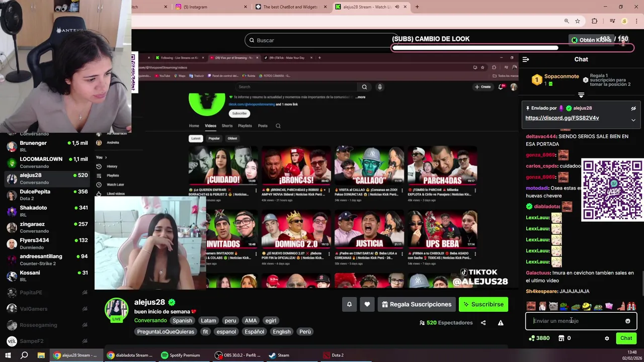Click the Buscar search field
This screenshot has width=644, height=362.
322,40
